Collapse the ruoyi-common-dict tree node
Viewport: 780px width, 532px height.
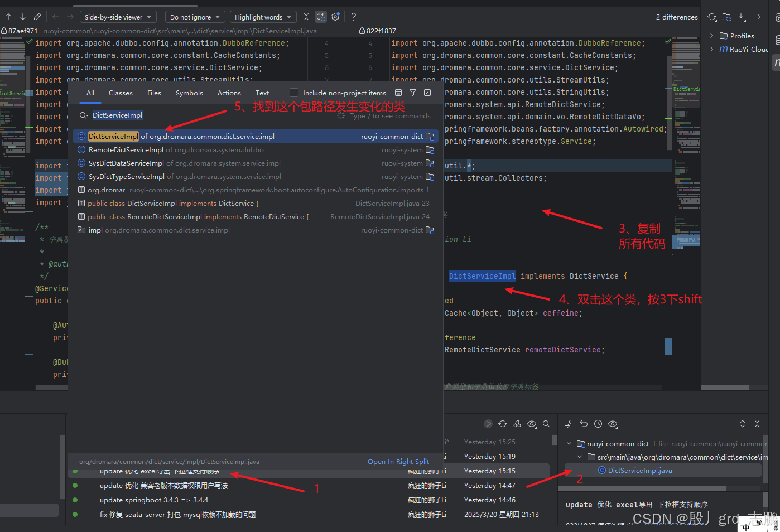tap(569, 444)
